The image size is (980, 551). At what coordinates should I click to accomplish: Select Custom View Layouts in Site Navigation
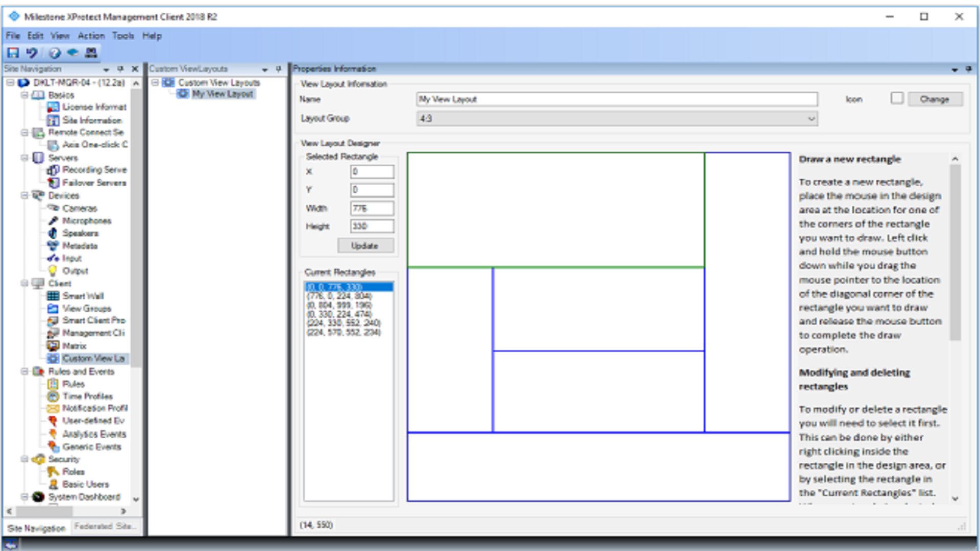(93, 359)
